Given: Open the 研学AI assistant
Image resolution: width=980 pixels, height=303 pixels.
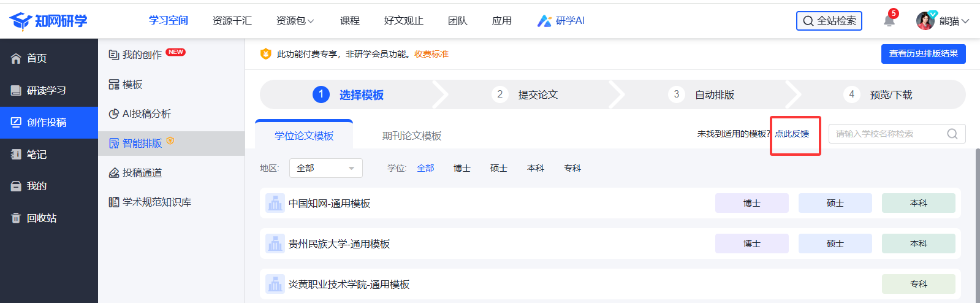Looking at the screenshot, I should click(x=561, y=21).
